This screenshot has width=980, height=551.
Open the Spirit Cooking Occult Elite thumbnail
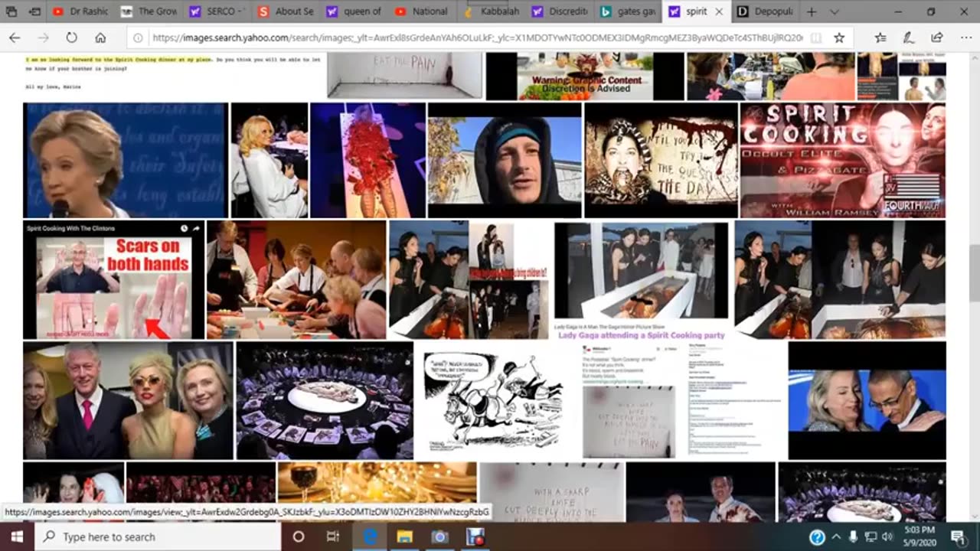842,160
